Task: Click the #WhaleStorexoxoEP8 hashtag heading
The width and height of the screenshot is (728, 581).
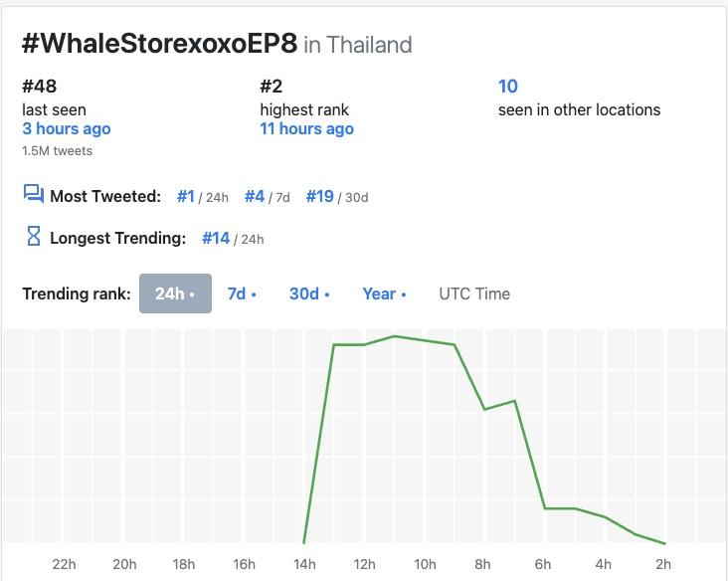Action: tap(159, 44)
